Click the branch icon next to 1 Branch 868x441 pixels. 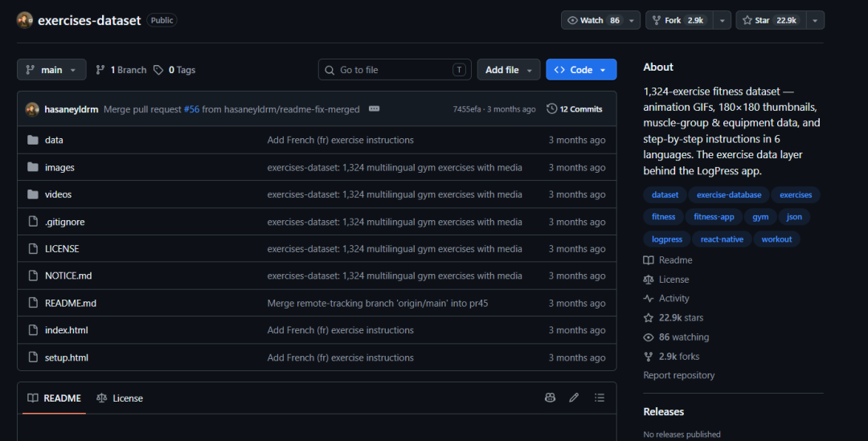[x=100, y=70]
